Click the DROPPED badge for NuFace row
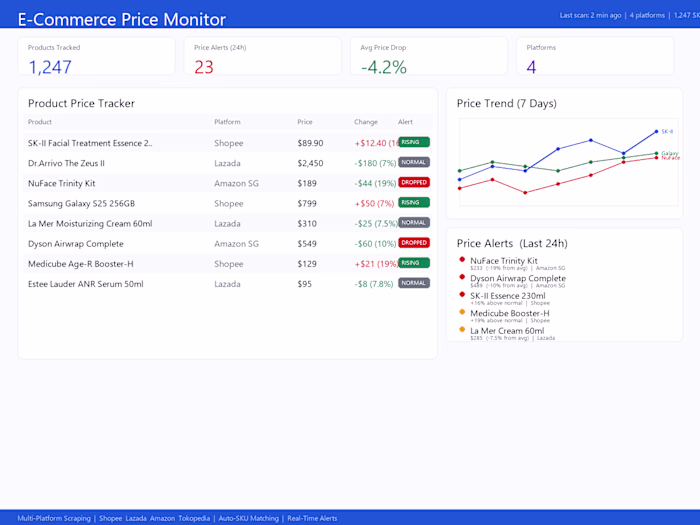The height and width of the screenshot is (525, 700). pos(414,182)
